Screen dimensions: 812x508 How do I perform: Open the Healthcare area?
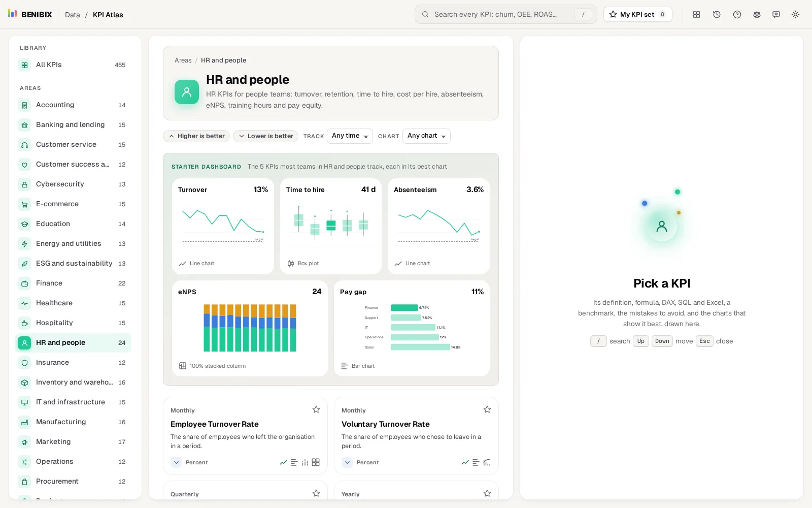pos(73,303)
